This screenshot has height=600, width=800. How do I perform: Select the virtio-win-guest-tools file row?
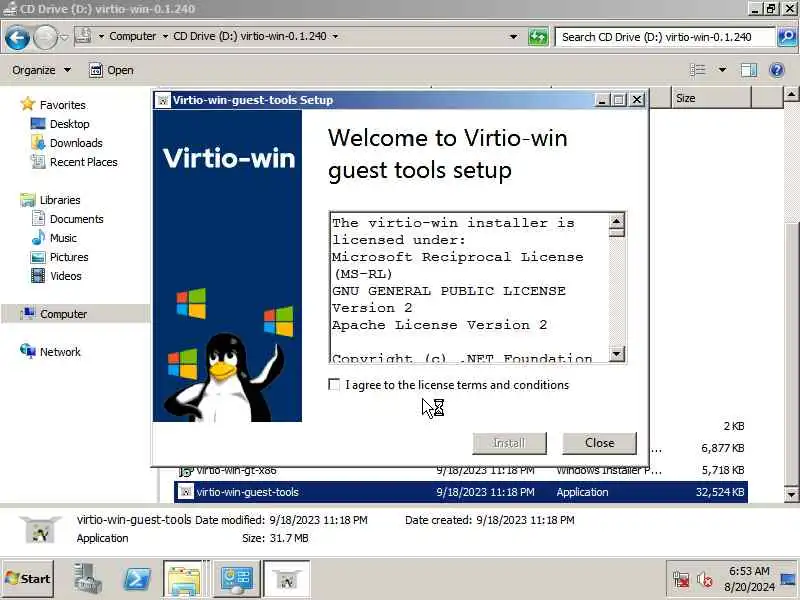click(461, 492)
